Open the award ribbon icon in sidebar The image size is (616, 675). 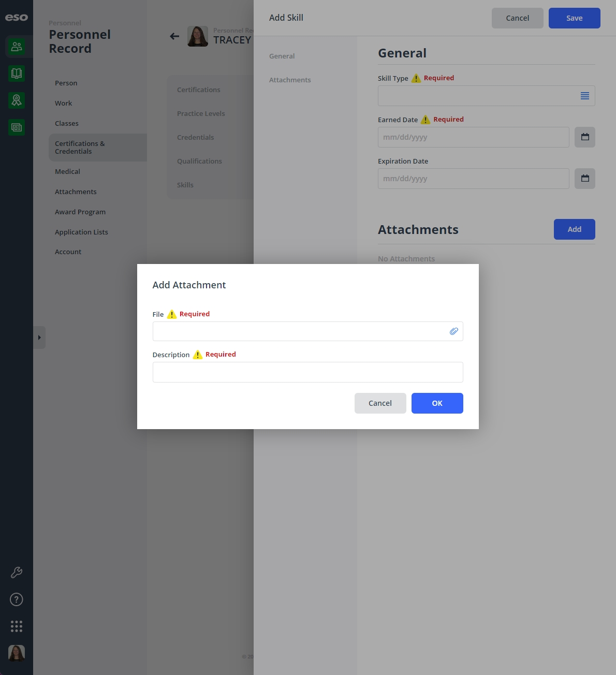coord(17,100)
